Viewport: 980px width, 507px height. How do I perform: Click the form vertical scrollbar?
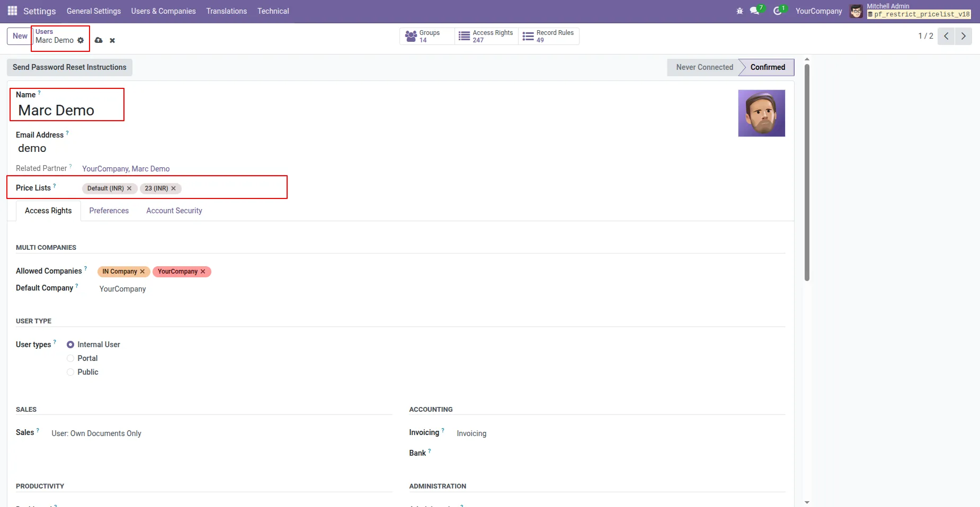[807, 173]
